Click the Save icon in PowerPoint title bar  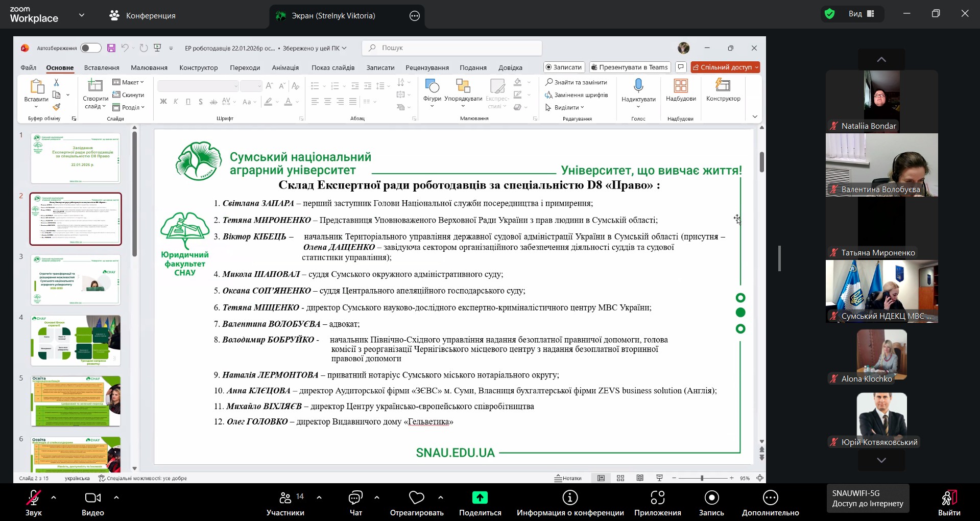(x=111, y=48)
